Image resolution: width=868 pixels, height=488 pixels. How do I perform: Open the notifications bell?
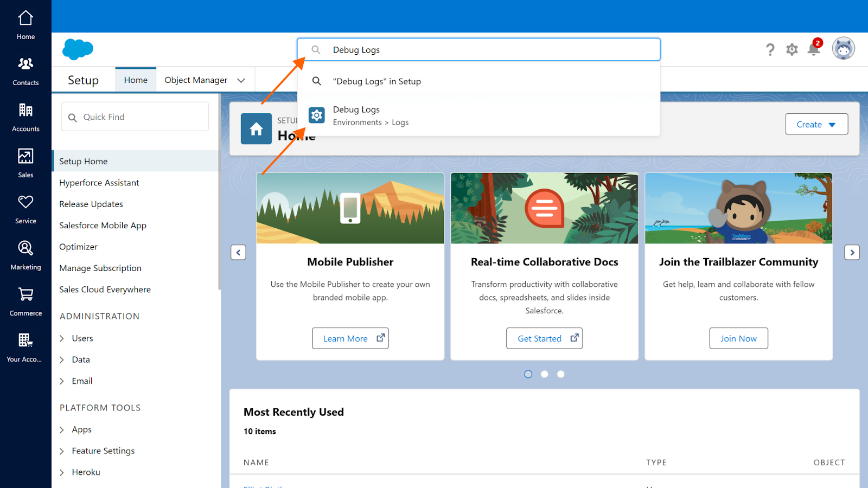click(813, 49)
